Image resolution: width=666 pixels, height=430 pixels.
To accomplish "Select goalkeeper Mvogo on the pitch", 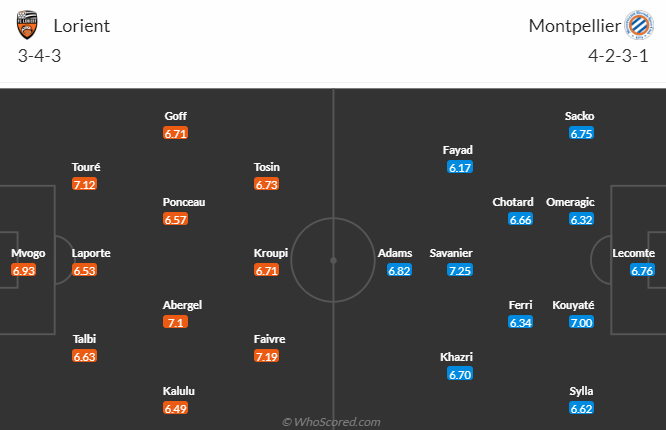I will pyautogui.click(x=27, y=253).
